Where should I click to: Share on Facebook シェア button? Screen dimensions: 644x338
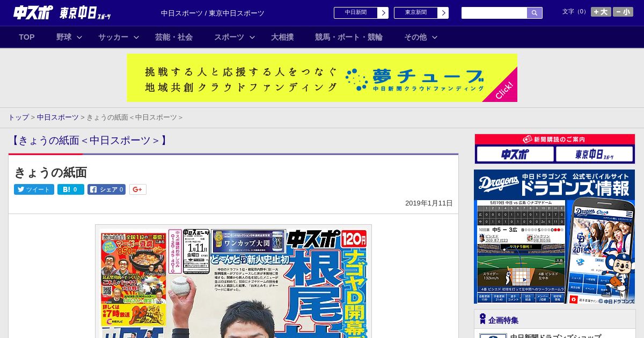(x=106, y=189)
